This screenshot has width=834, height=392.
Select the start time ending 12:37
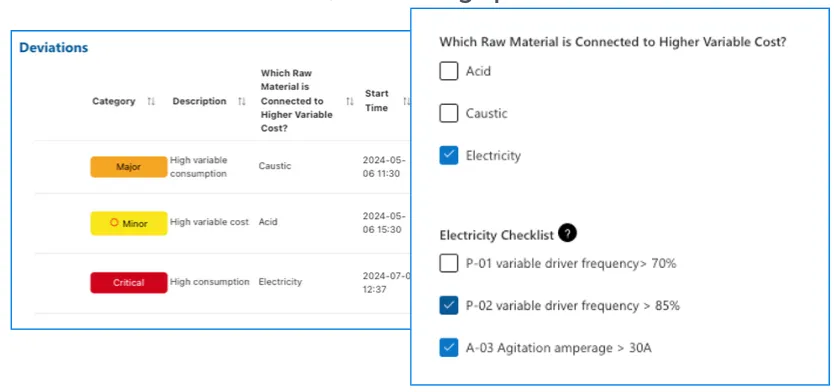386,282
